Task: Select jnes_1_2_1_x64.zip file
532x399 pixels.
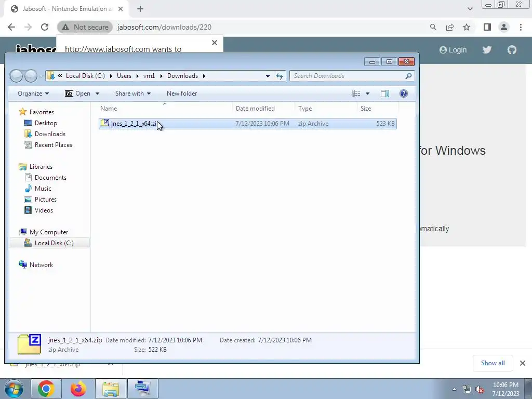Action: [248, 124]
